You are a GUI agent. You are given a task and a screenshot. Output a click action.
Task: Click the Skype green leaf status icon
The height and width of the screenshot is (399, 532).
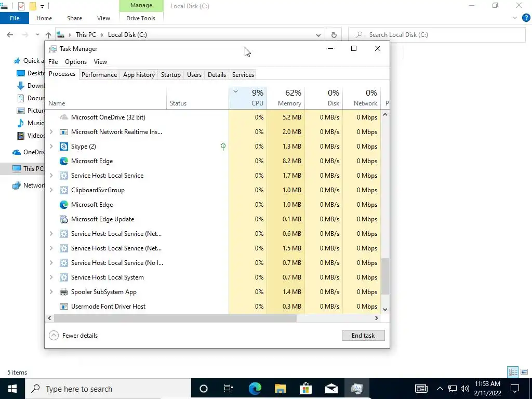pyautogui.click(x=223, y=146)
